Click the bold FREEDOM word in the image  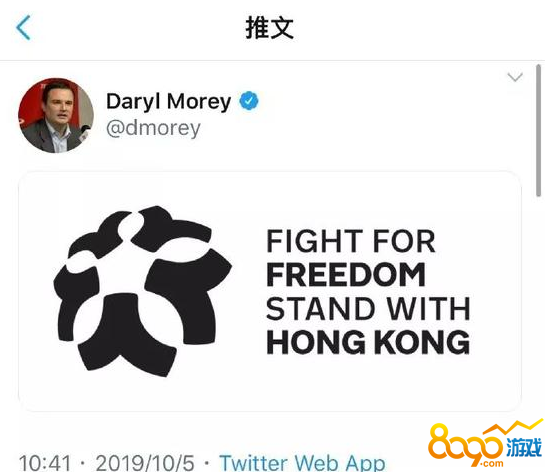(346, 275)
